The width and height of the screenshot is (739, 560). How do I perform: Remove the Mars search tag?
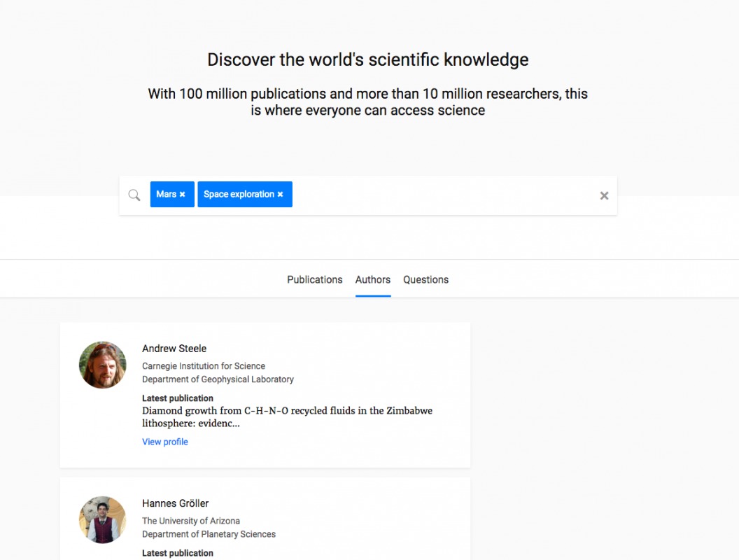[182, 194]
